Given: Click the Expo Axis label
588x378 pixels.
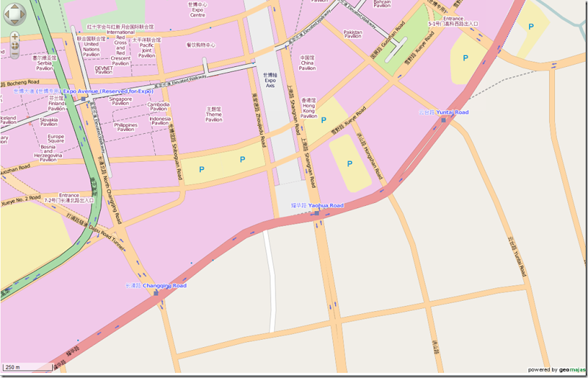Looking at the screenshot, I should [270, 80].
